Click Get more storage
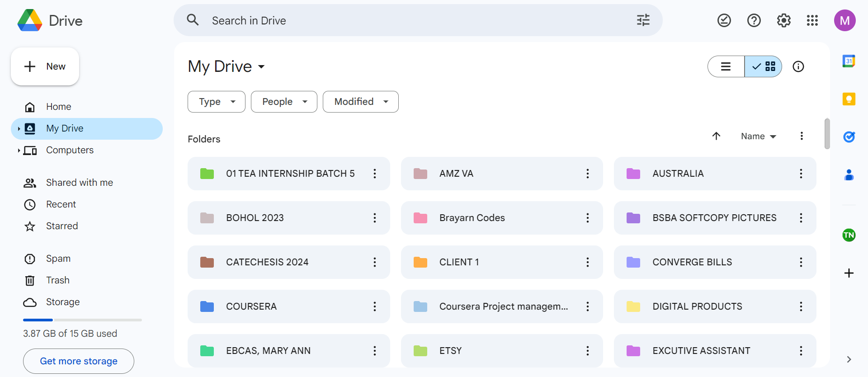The width and height of the screenshot is (868, 377). 79,361
